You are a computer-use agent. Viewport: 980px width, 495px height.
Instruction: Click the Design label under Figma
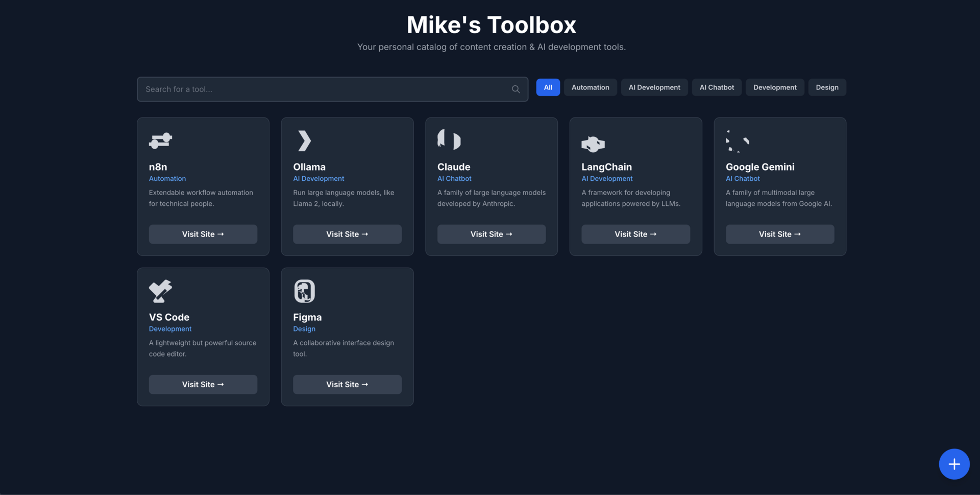(304, 329)
